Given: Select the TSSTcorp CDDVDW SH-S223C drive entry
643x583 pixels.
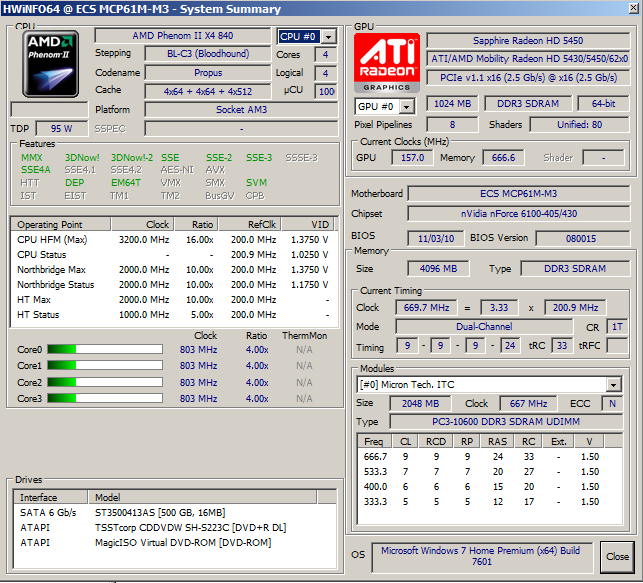Looking at the screenshot, I should pyautogui.click(x=175, y=528).
